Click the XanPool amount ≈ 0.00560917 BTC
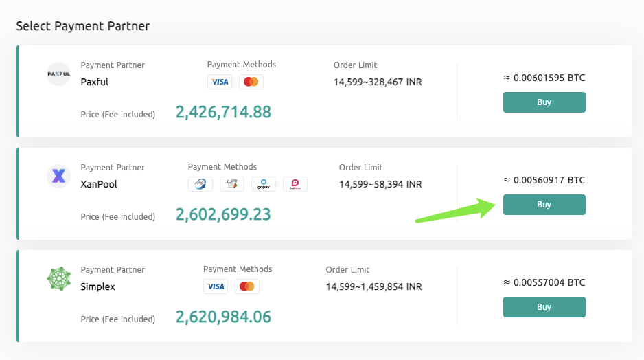 tap(544, 180)
